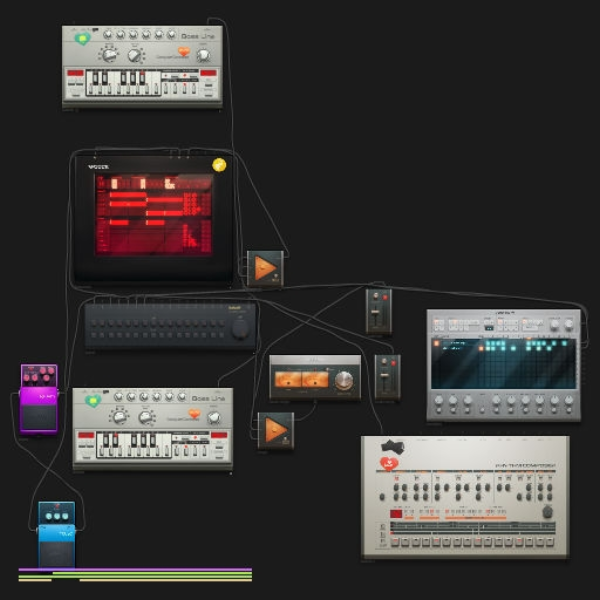This screenshot has width=600, height=600.
Task: Click the rightmost top knob on gray sequencer
Action: (569, 324)
